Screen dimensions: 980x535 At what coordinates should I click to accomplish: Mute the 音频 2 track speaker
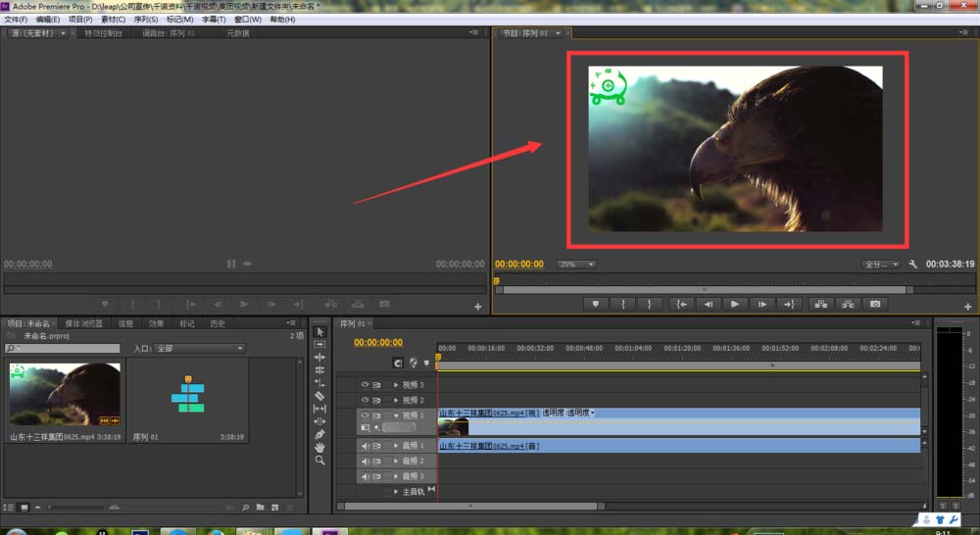click(x=366, y=462)
